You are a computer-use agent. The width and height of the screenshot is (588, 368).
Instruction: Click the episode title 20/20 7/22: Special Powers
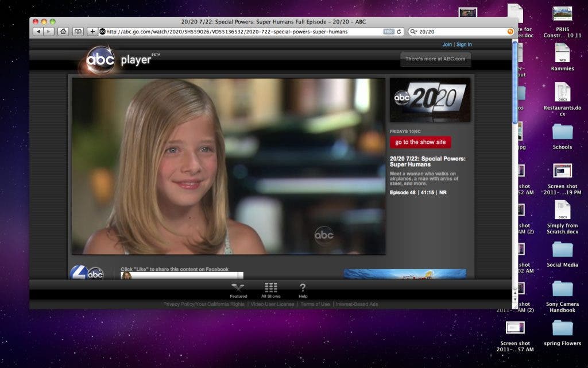427,162
